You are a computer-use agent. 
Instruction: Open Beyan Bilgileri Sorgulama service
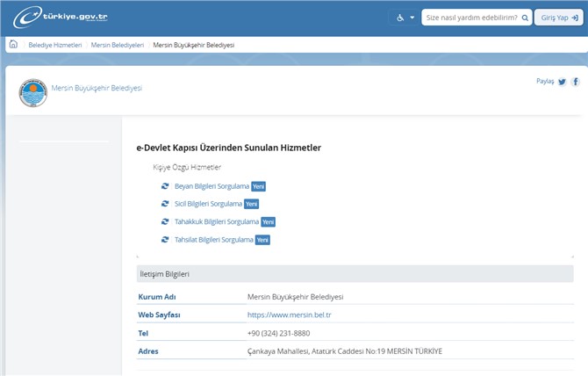212,186
